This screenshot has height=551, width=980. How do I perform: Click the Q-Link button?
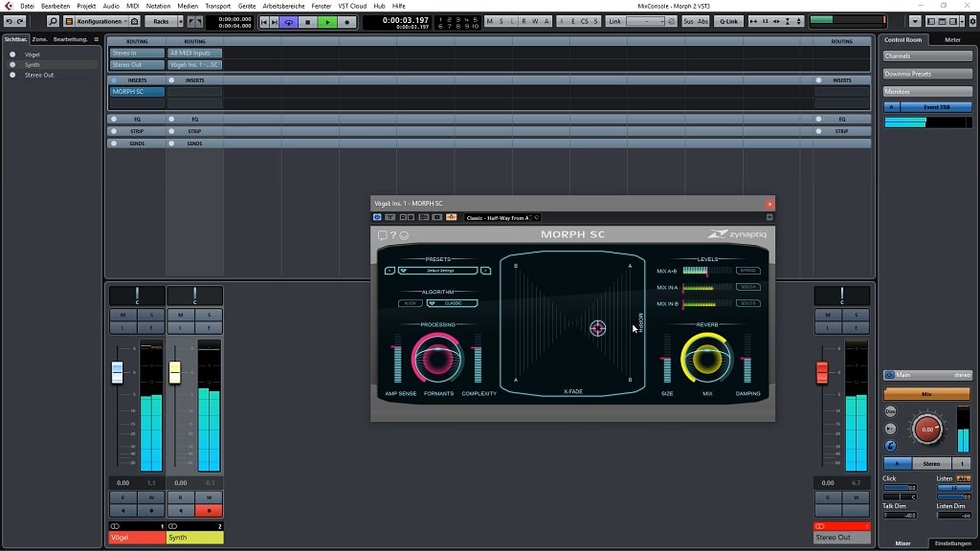[728, 21]
